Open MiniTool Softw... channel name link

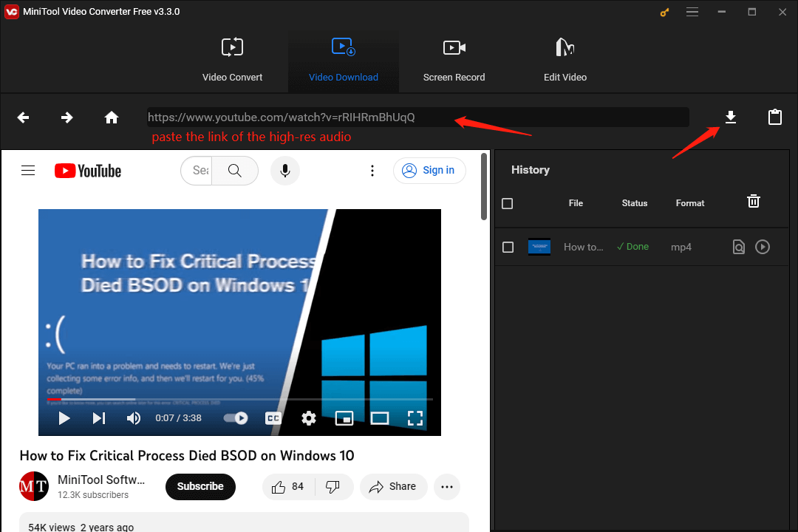tap(101, 480)
